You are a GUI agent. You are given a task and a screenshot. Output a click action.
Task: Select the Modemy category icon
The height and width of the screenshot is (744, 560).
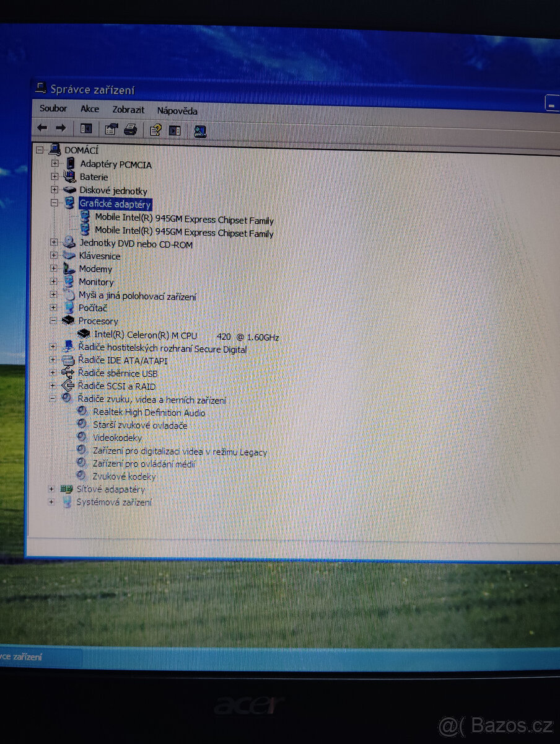pos(69,269)
